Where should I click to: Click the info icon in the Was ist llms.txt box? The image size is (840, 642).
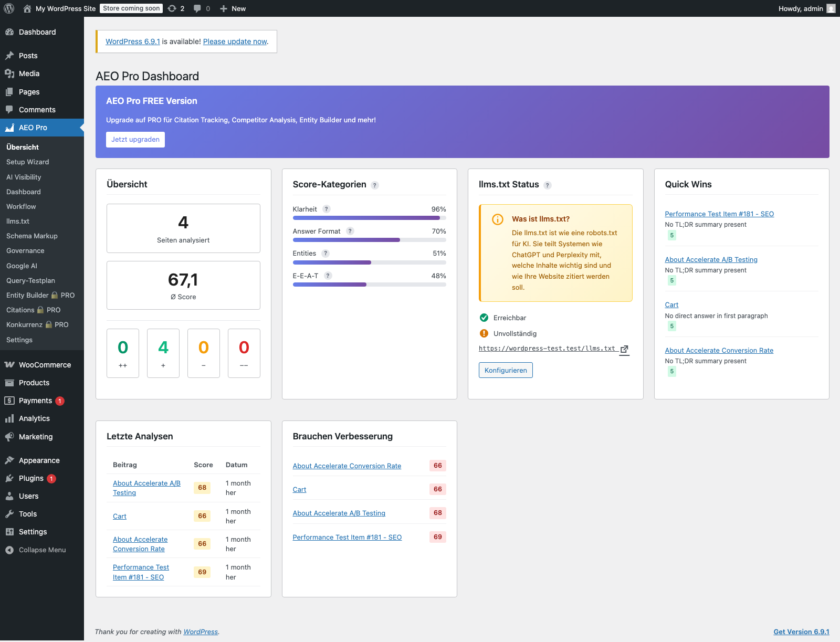pos(497,219)
